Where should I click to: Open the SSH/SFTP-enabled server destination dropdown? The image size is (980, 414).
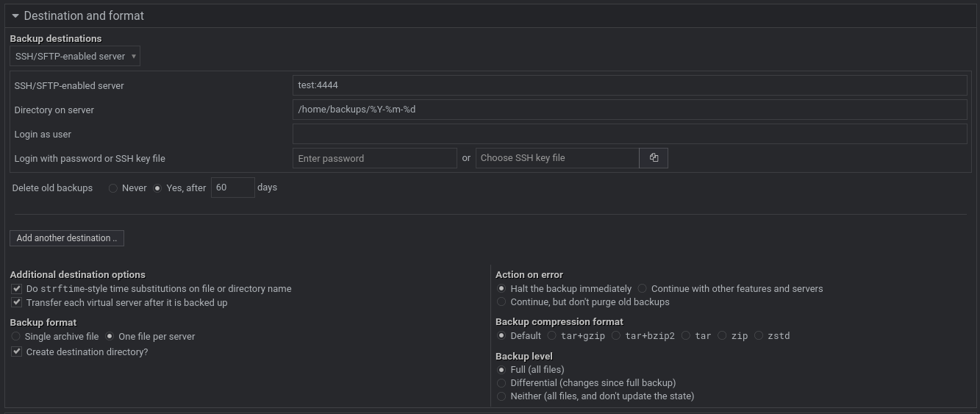point(75,57)
